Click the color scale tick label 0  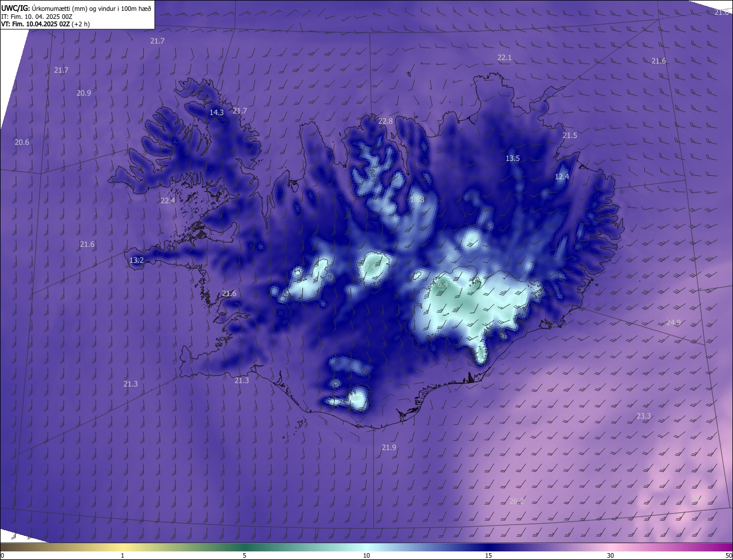(2, 555)
